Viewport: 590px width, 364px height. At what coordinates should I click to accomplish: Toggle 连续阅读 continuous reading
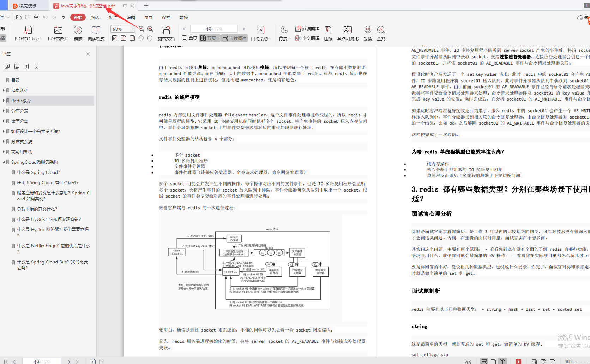point(234,38)
